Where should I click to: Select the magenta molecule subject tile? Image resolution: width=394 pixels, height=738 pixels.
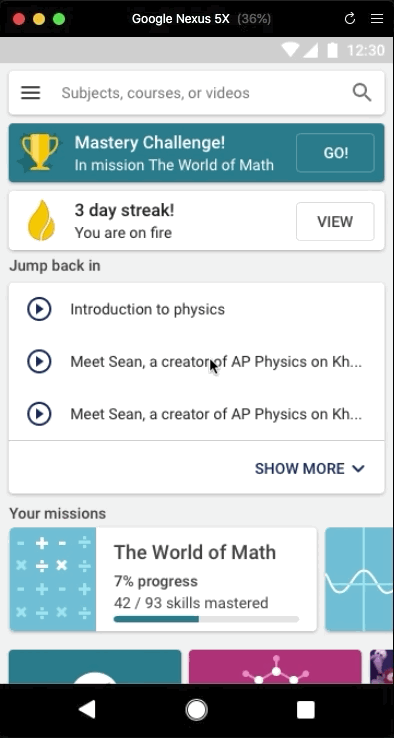275,666
